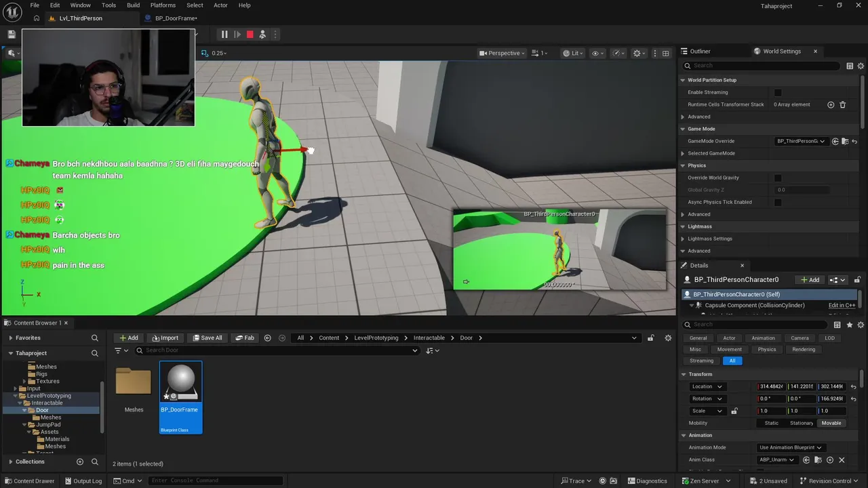The height and width of the screenshot is (488, 868).
Task: Stop the play session with the red stop button
Action: [250, 35]
